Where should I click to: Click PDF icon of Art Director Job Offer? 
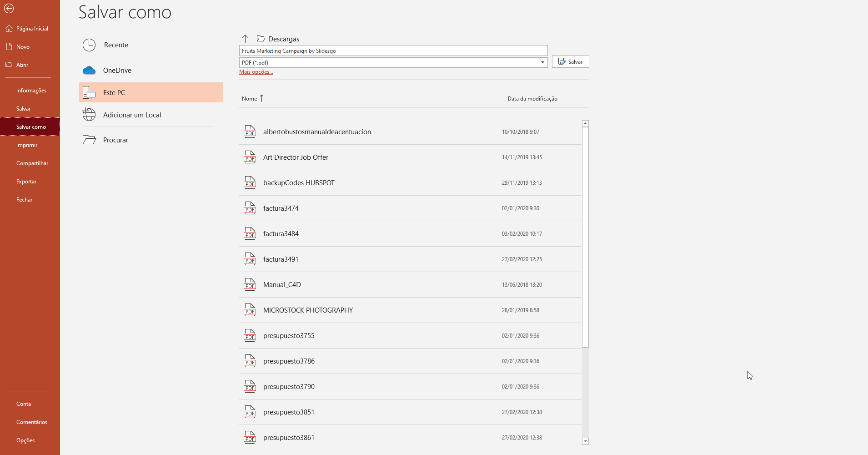(250, 157)
